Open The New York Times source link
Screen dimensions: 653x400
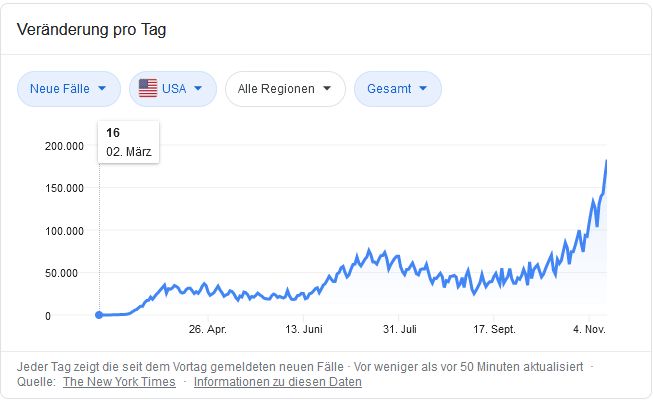click(119, 381)
